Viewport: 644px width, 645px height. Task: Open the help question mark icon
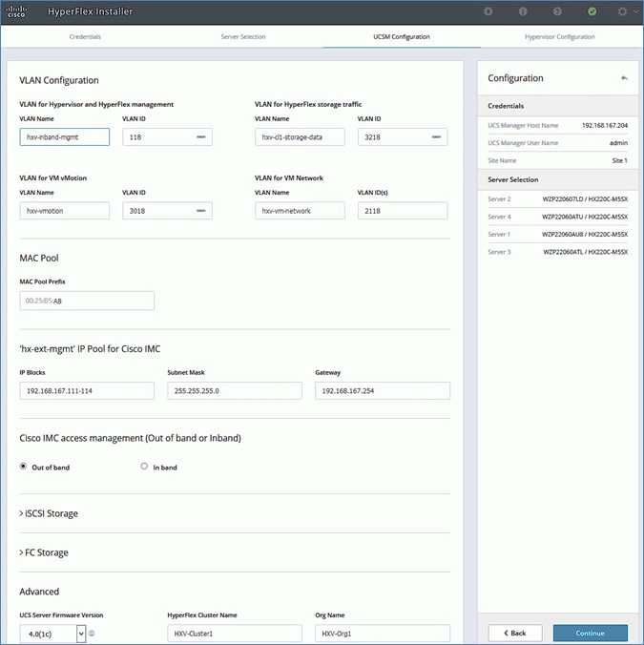coord(557,11)
